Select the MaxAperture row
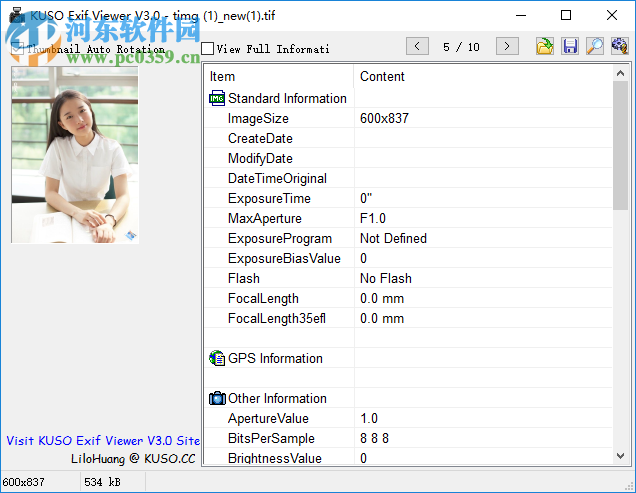The height and width of the screenshot is (493, 636). (408, 218)
